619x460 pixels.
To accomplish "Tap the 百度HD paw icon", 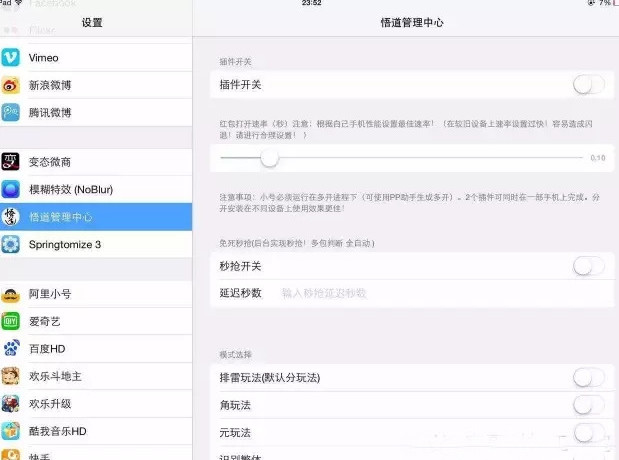I will [10, 349].
